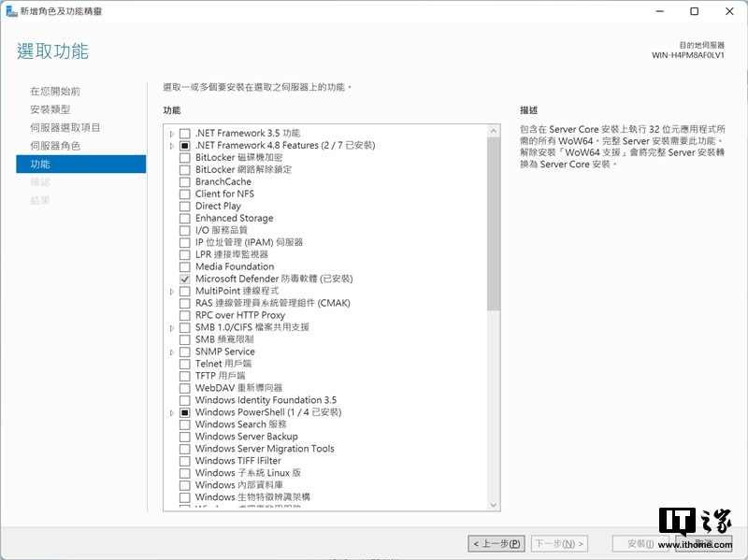Enable the Client for NFS checkbox
This screenshot has width=748, height=560.
coord(184,194)
